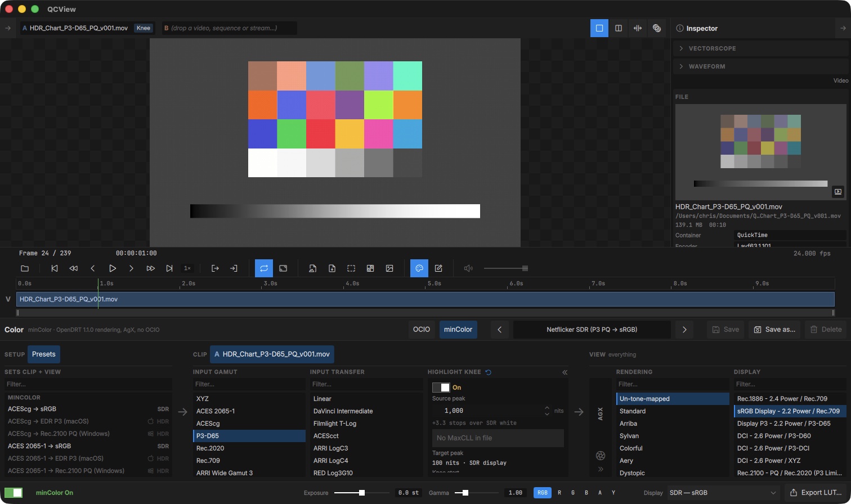Toggle loop playback
The width and height of the screenshot is (851, 504).
(264, 268)
